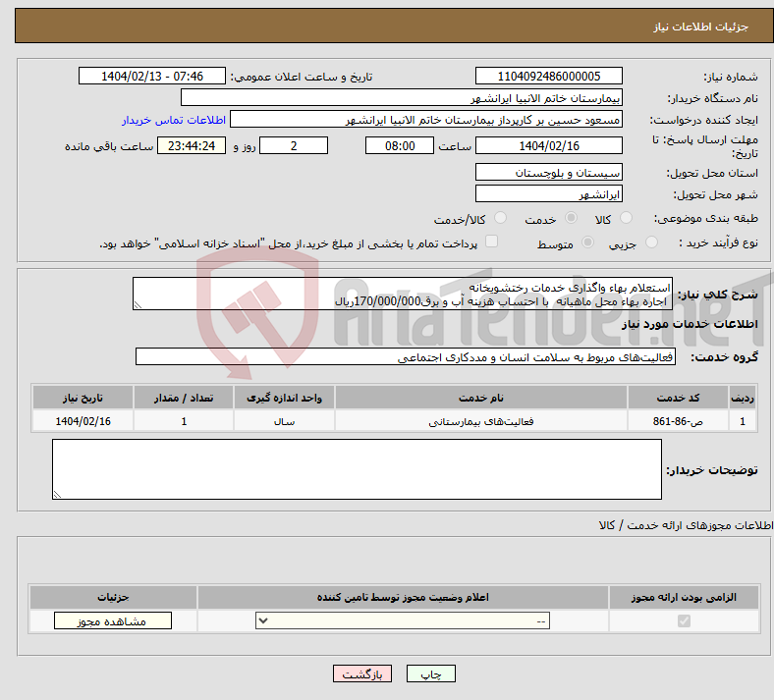Toggle the mandatory permit checkbox
The image size is (774, 700).
click(x=684, y=620)
